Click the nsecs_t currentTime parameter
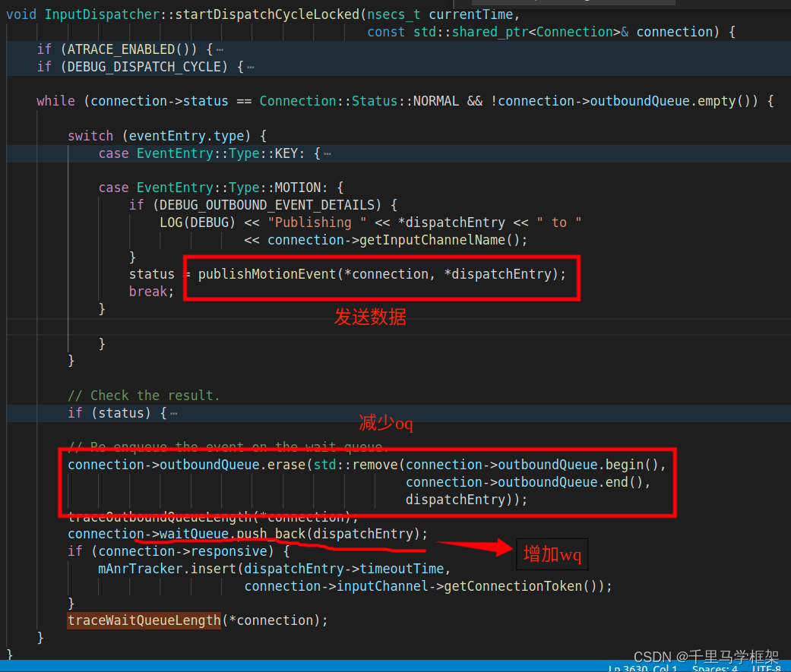 coord(439,14)
